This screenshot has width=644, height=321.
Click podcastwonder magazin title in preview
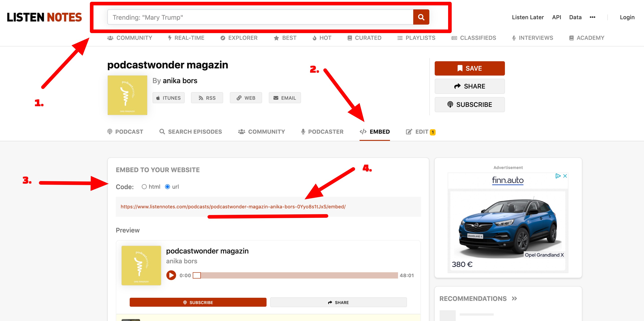point(207,251)
